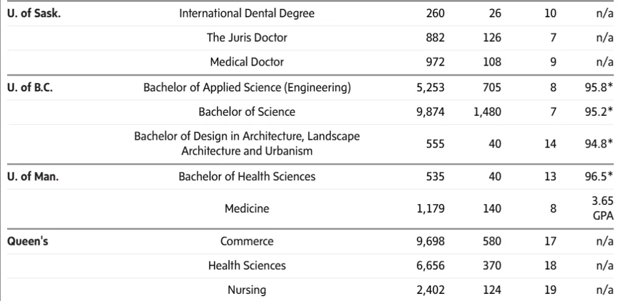Select Bachelor of Applied Science (Engineering)

click(247, 88)
